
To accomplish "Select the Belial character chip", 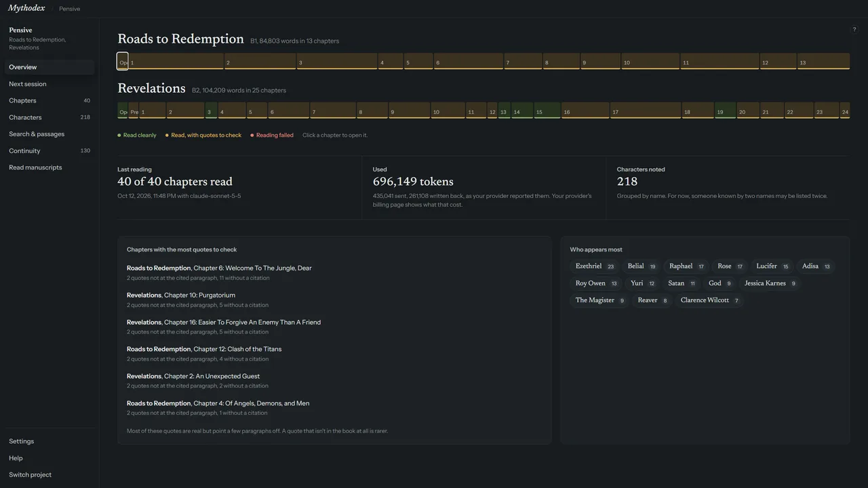I will [x=642, y=266].
